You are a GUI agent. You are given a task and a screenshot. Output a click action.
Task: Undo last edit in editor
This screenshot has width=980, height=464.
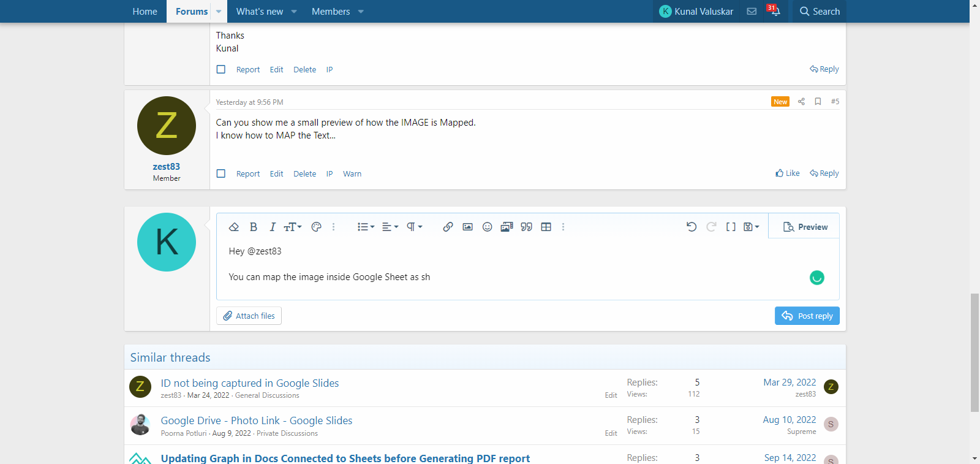[x=692, y=227]
